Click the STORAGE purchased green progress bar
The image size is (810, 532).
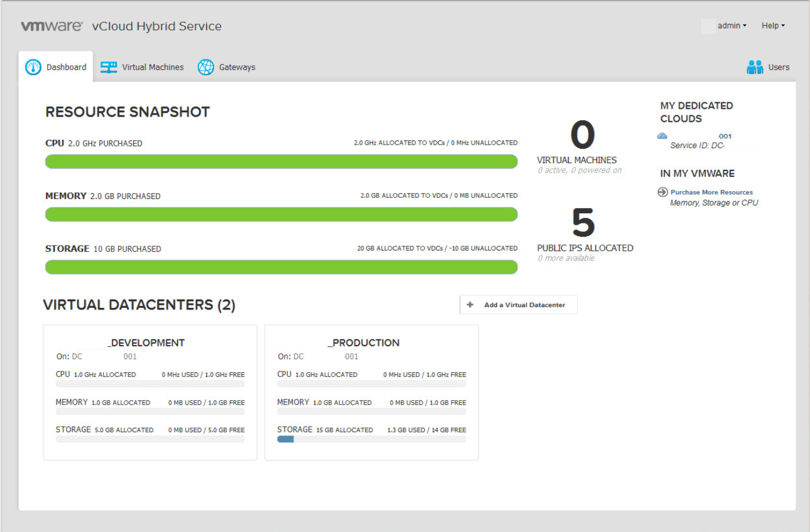pyautogui.click(x=282, y=267)
